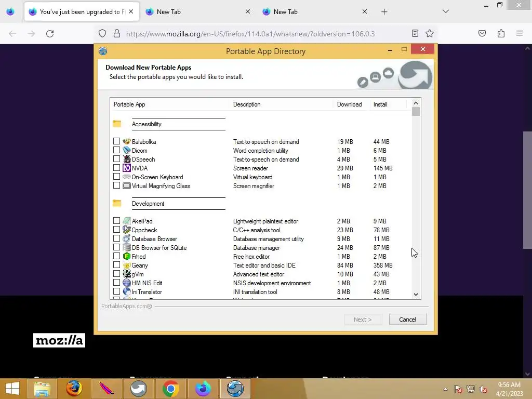Open the list all tabs dropdown

[445, 11]
